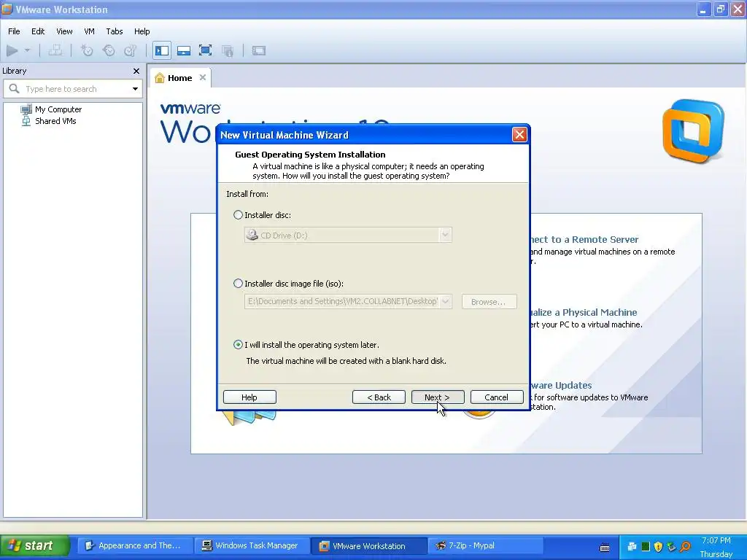Cancel the New Virtual Machine Wizard

pos(496,397)
